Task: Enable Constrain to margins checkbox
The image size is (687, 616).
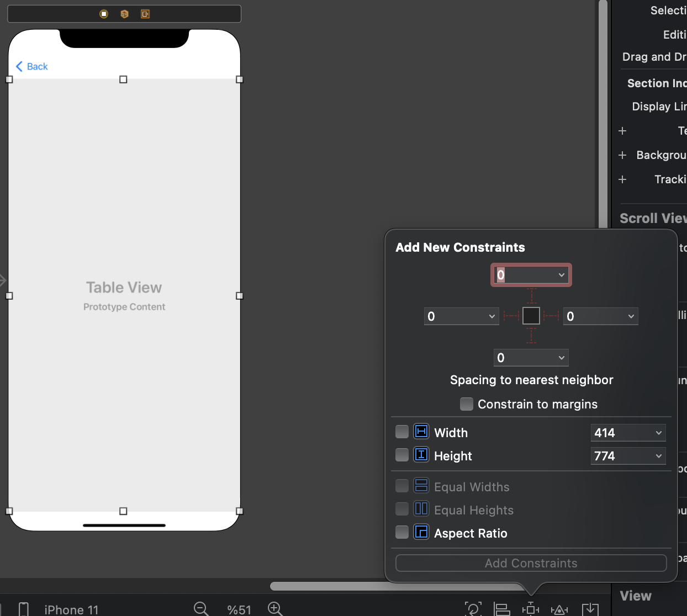Action: pyautogui.click(x=467, y=404)
